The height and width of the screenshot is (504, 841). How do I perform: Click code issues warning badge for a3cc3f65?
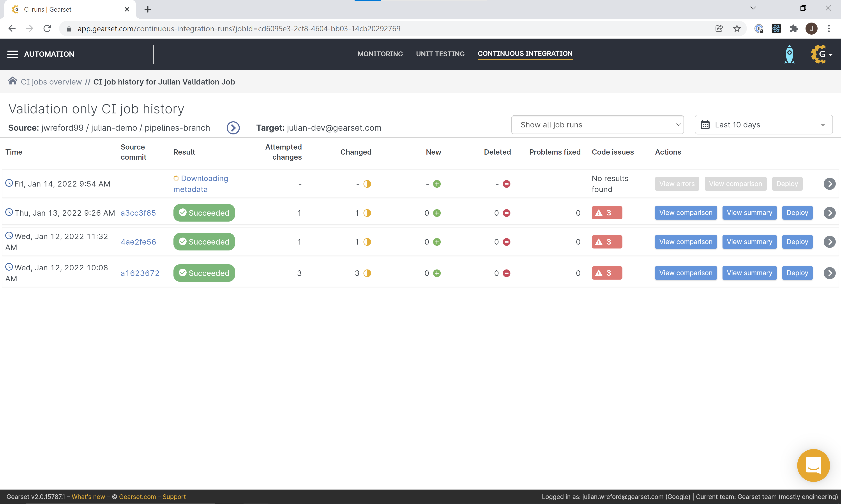pos(607,213)
